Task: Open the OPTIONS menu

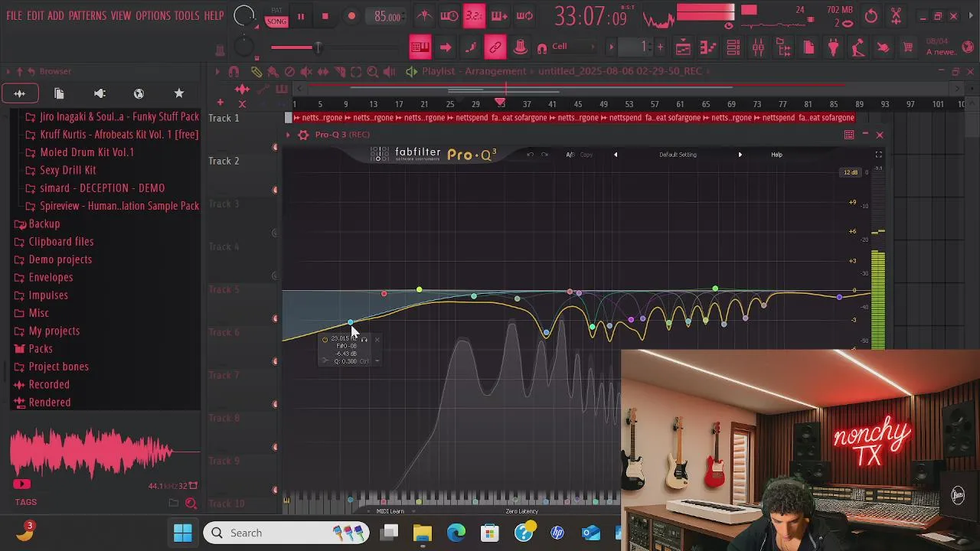Action: [153, 15]
